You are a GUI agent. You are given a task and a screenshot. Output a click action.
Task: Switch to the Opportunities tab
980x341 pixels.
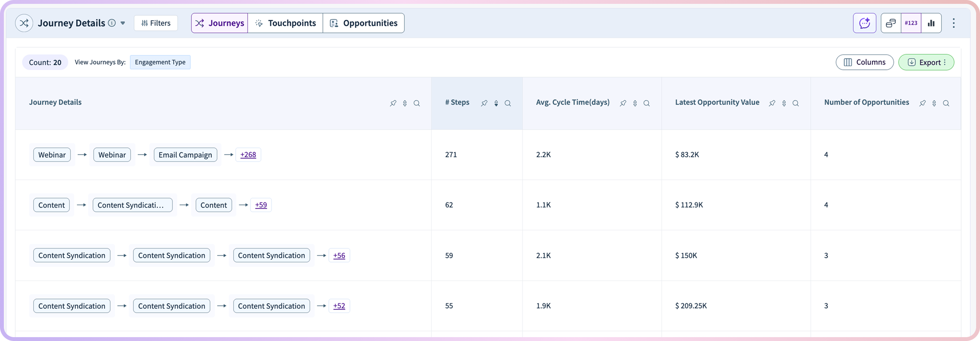click(364, 23)
